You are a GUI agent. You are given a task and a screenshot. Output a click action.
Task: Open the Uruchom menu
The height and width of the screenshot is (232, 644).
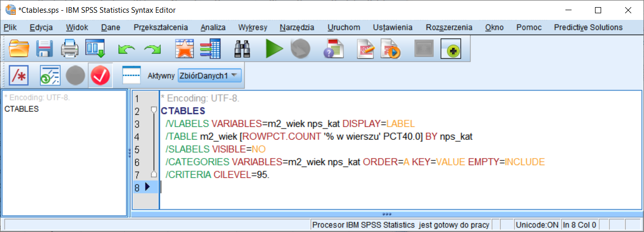click(344, 28)
